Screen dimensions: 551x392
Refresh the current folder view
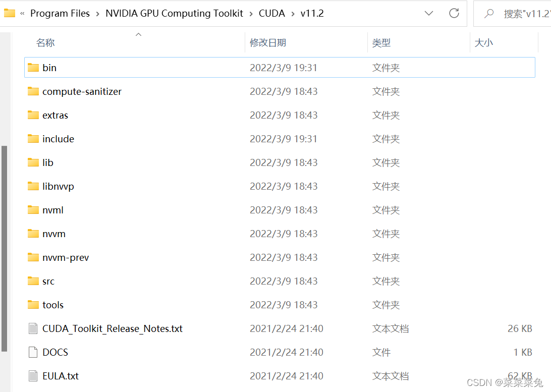(x=454, y=13)
